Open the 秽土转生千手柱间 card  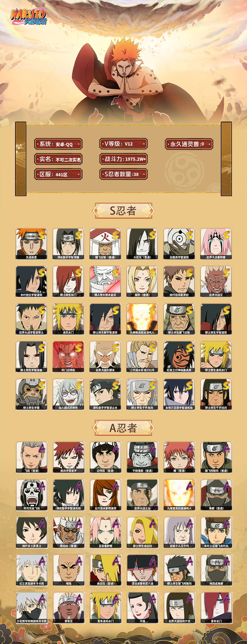(x=216, y=394)
